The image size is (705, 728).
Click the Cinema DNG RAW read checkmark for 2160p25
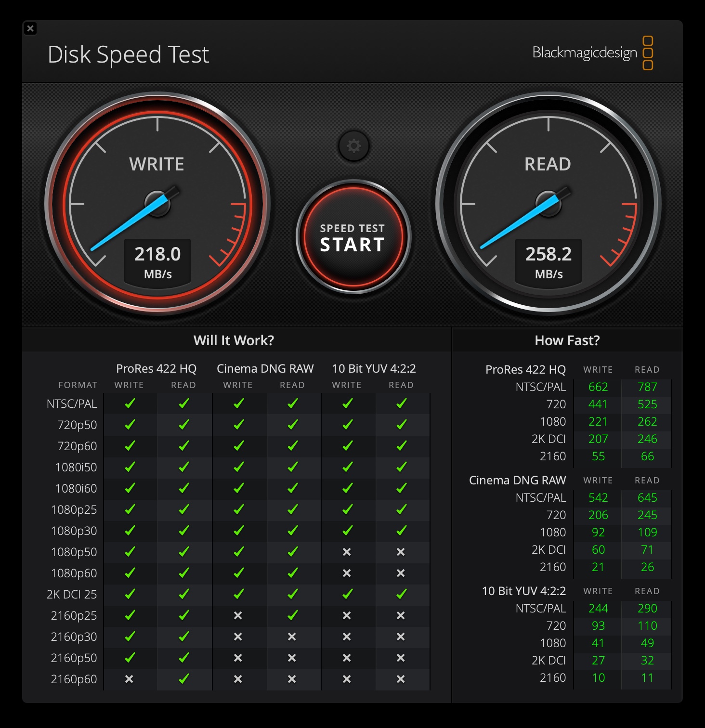click(x=292, y=615)
